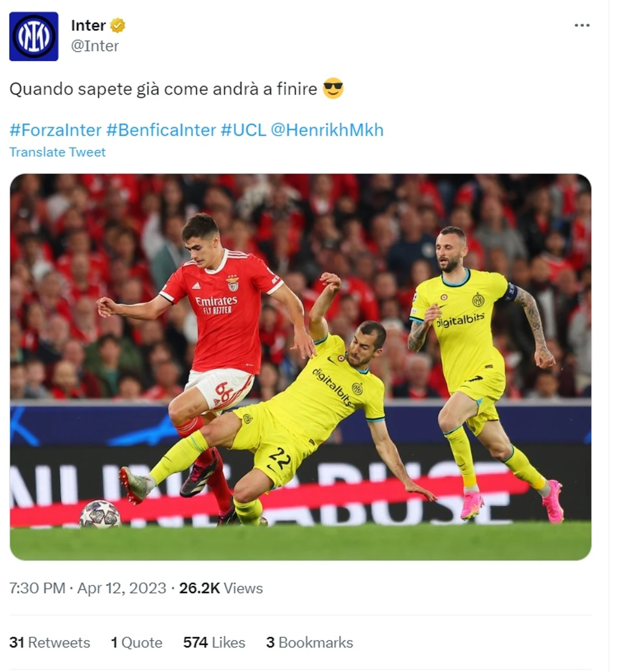Enlarge the Benfica vs Inter match photo
The height and width of the screenshot is (672, 638).
pos(300,367)
